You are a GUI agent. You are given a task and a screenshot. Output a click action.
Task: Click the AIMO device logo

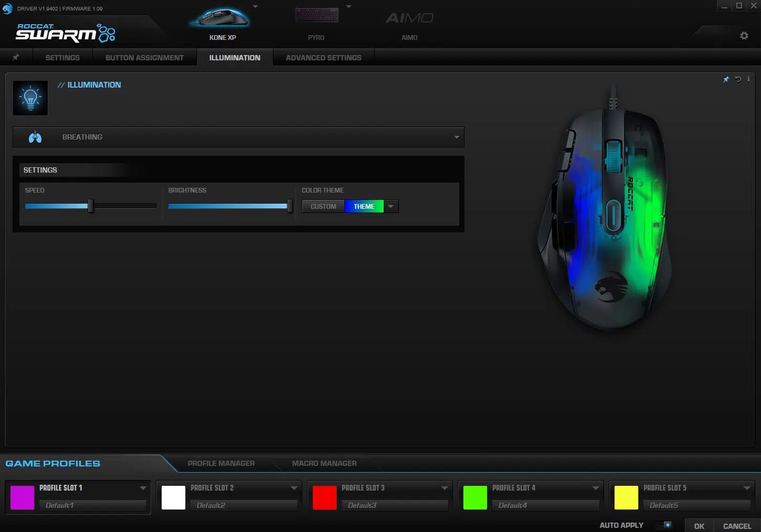point(409,19)
